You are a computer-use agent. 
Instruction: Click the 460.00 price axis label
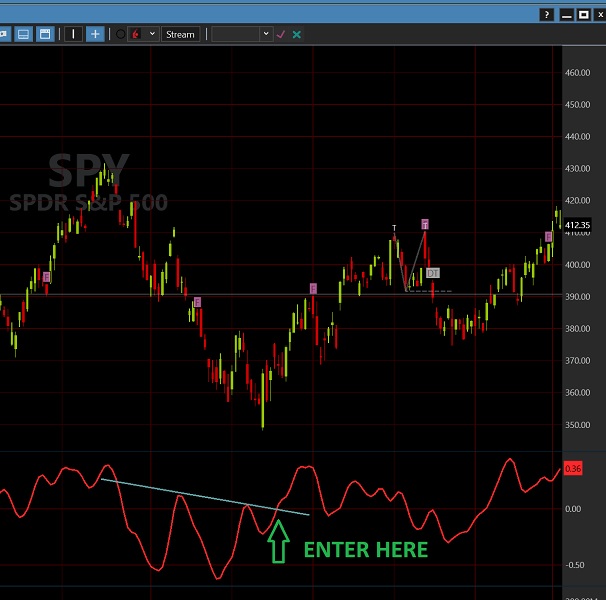577,73
